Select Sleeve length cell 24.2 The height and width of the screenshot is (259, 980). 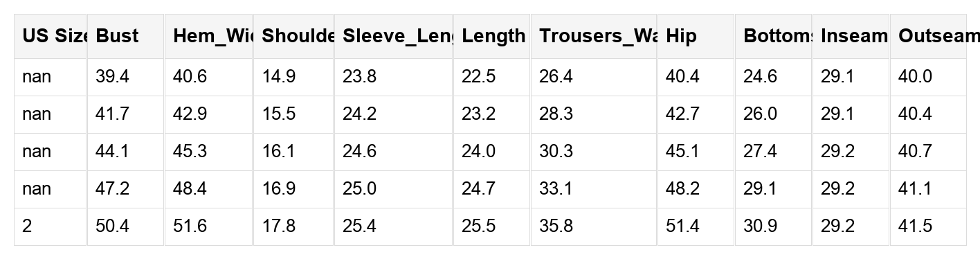point(393,114)
